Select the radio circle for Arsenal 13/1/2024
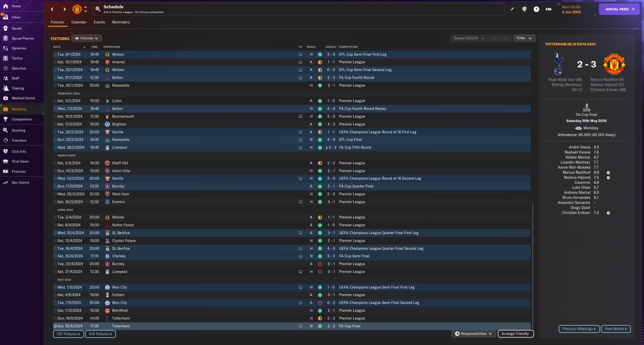This screenshot has height=345, width=644. click(x=55, y=62)
